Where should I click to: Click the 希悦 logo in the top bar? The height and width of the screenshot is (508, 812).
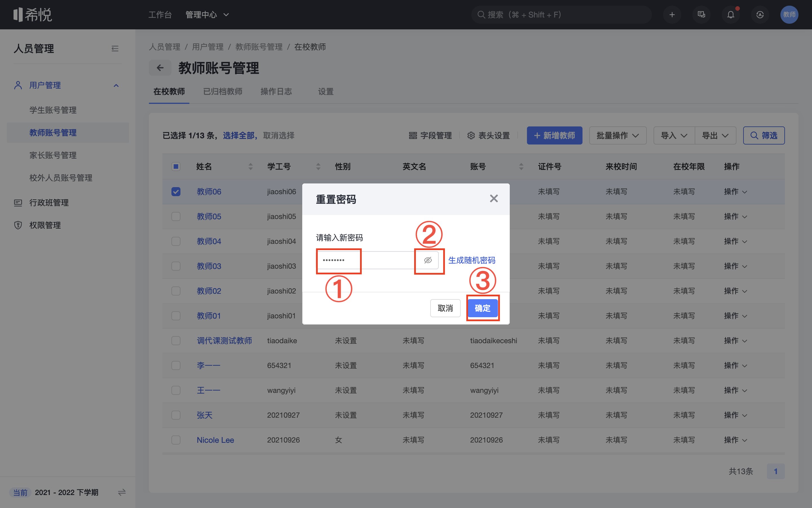point(32,14)
